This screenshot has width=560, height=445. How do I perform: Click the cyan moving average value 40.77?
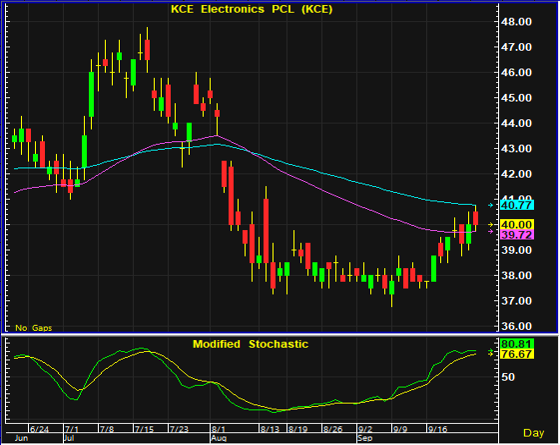[x=516, y=205]
